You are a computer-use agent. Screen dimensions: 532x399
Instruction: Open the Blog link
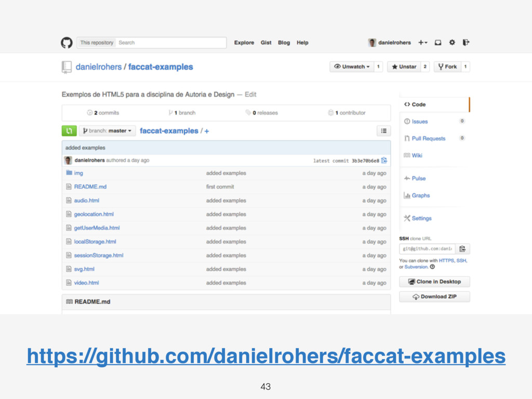coord(284,43)
